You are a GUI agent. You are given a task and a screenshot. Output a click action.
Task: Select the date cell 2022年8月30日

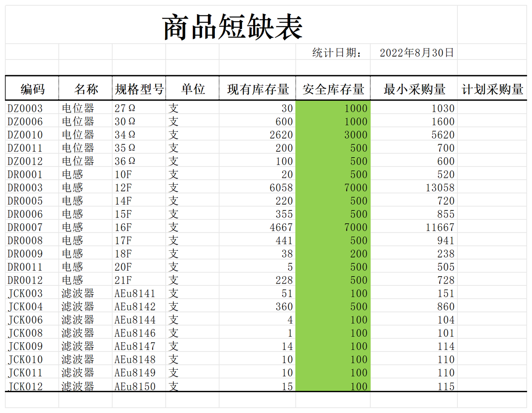[414, 52]
